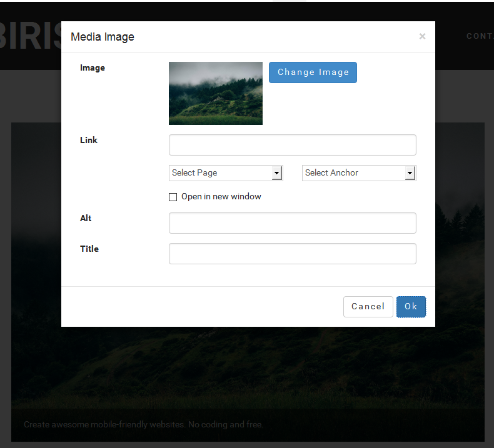Enable Open in new window checkbox

click(x=173, y=197)
